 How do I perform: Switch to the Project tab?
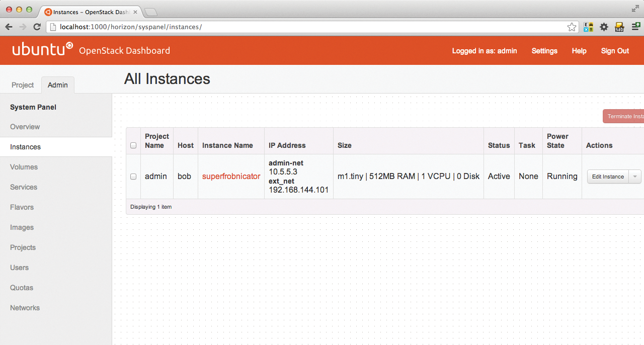(23, 85)
